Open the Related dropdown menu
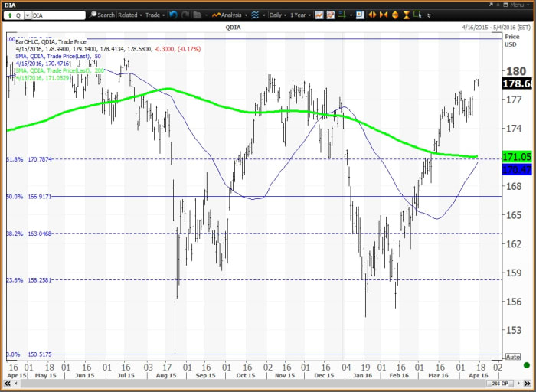 (x=130, y=15)
